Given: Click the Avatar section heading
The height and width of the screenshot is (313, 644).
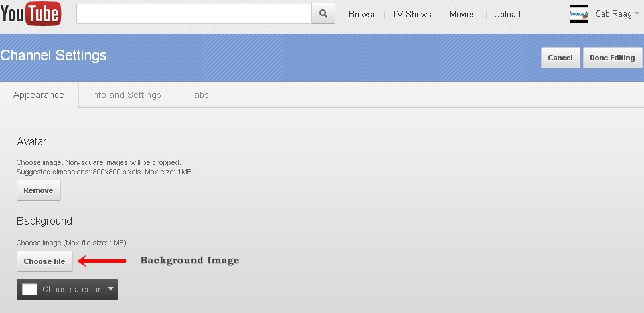Looking at the screenshot, I should [32, 141].
